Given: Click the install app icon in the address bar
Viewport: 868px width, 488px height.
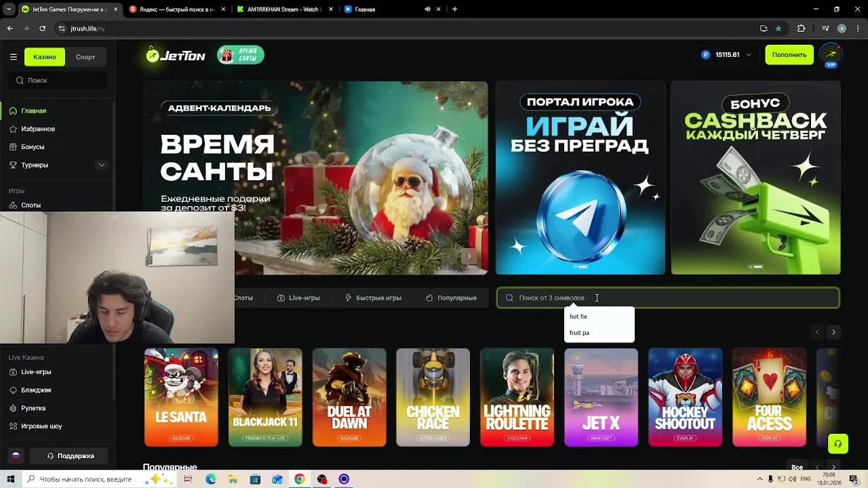Looking at the screenshot, I should tap(764, 28).
